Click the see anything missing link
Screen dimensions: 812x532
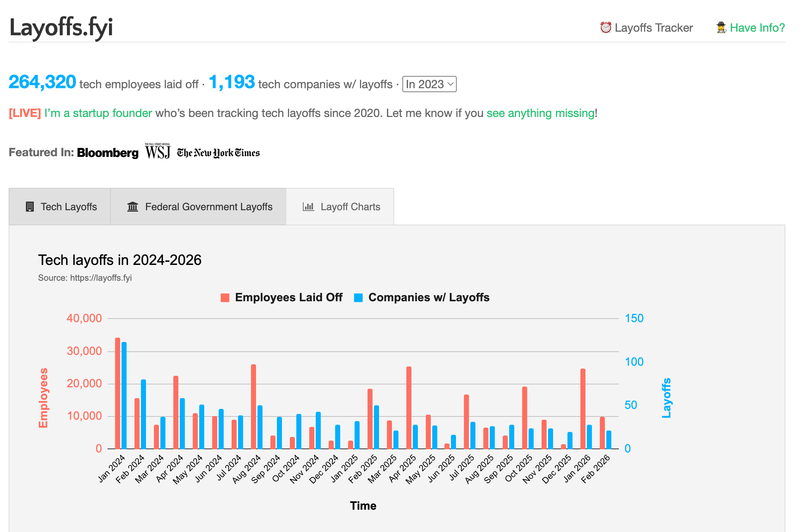click(540, 113)
